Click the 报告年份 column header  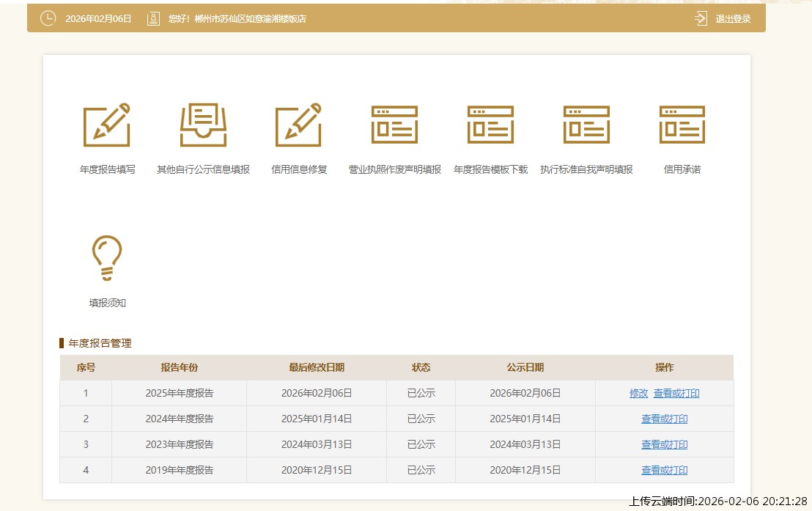click(x=179, y=367)
